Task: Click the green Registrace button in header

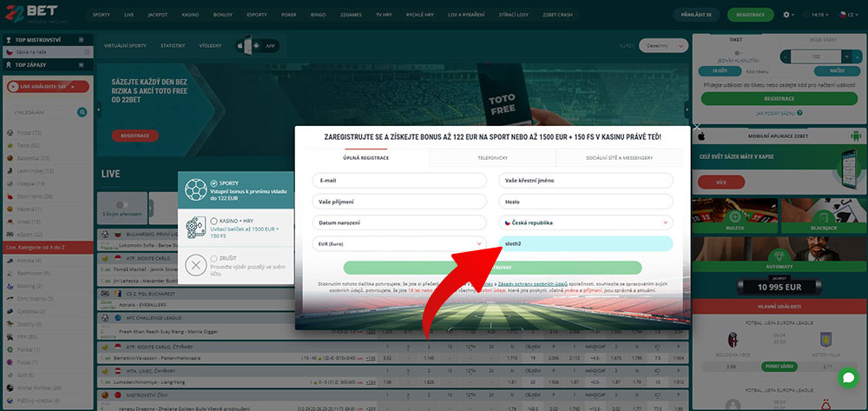Action: (x=750, y=15)
